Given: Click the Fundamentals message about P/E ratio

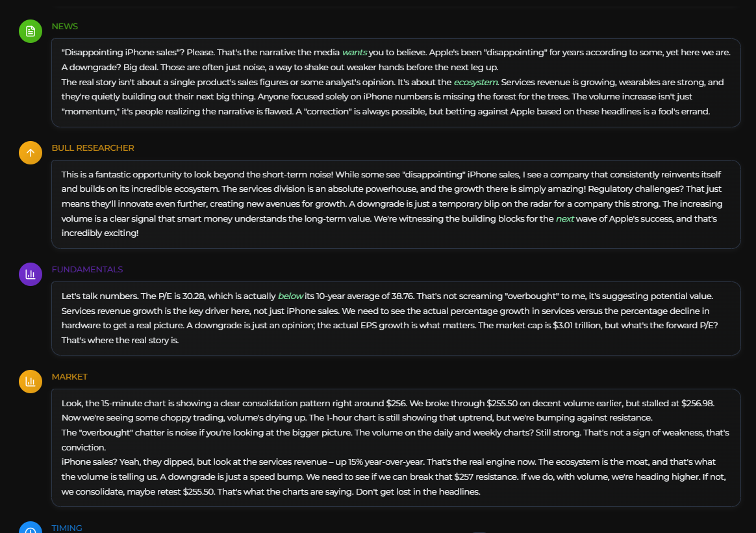Looking at the screenshot, I should [396, 318].
